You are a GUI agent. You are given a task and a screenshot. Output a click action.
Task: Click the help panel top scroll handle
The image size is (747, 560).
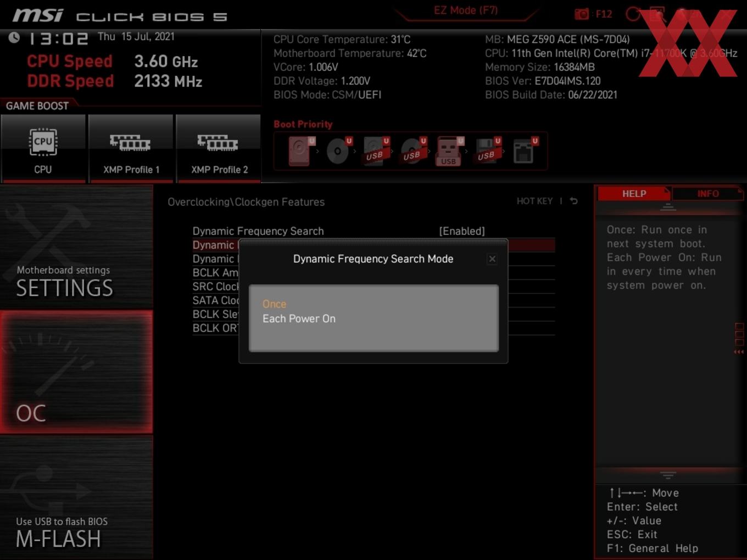pos(668,207)
